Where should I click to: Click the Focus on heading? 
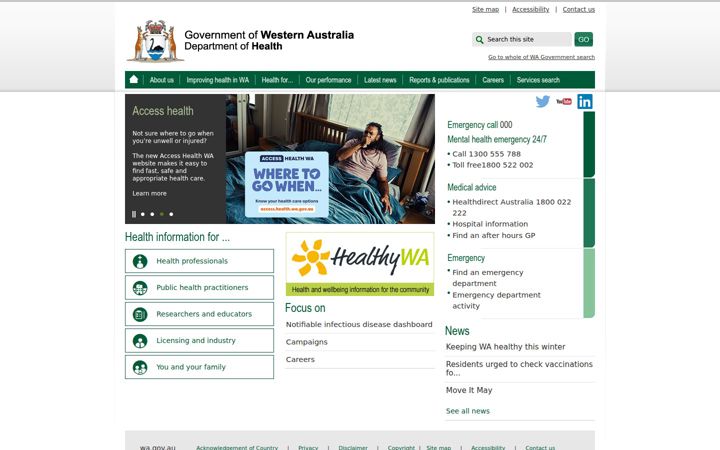(305, 308)
